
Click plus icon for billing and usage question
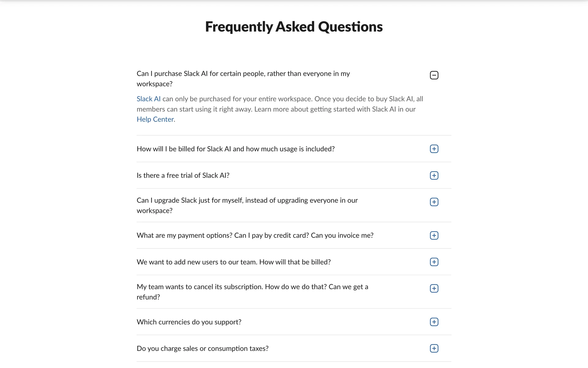[434, 149]
